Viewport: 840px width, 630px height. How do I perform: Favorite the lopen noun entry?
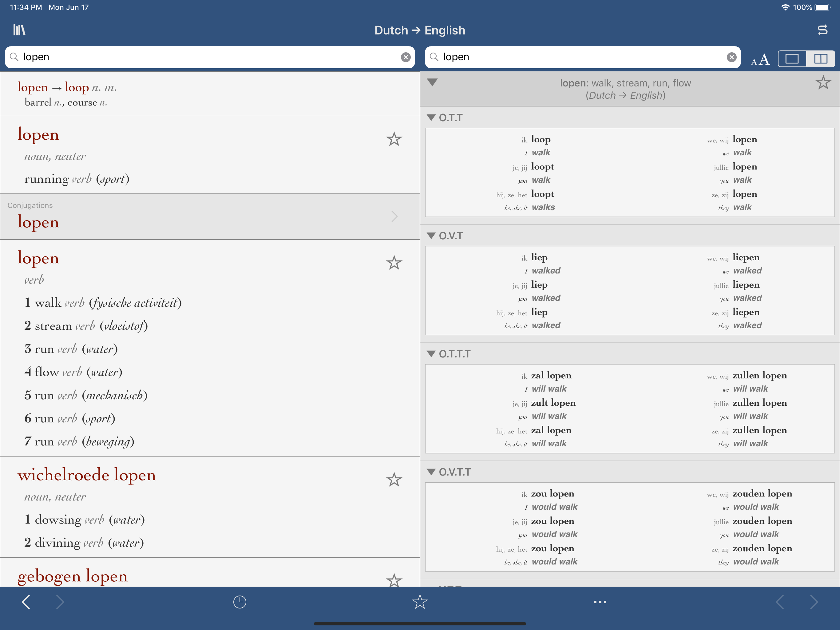pyautogui.click(x=394, y=139)
